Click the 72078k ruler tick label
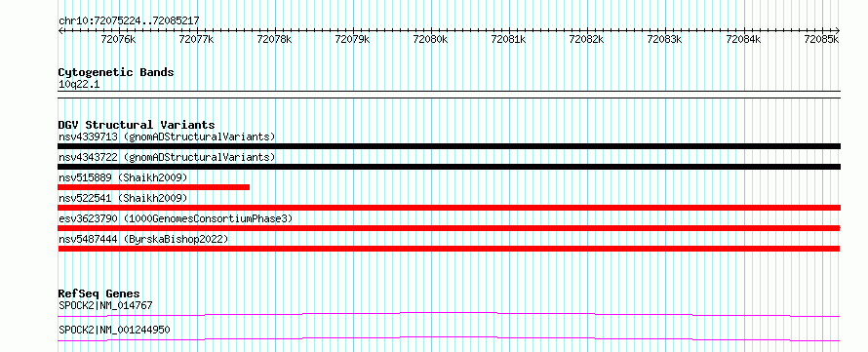Image resolution: width=868 pixels, height=352 pixels. pyautogui.click(x=275, y=39)
